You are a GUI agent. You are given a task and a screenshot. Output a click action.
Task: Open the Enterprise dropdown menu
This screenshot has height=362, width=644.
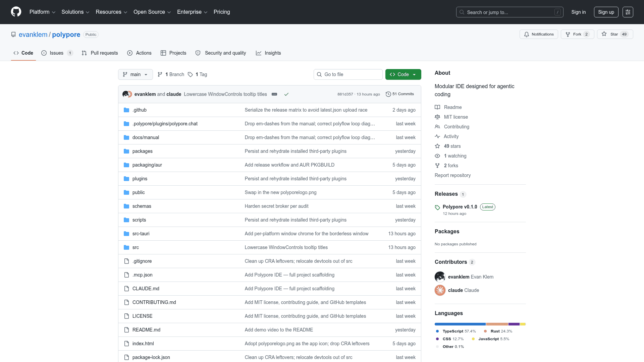(192, 12)
